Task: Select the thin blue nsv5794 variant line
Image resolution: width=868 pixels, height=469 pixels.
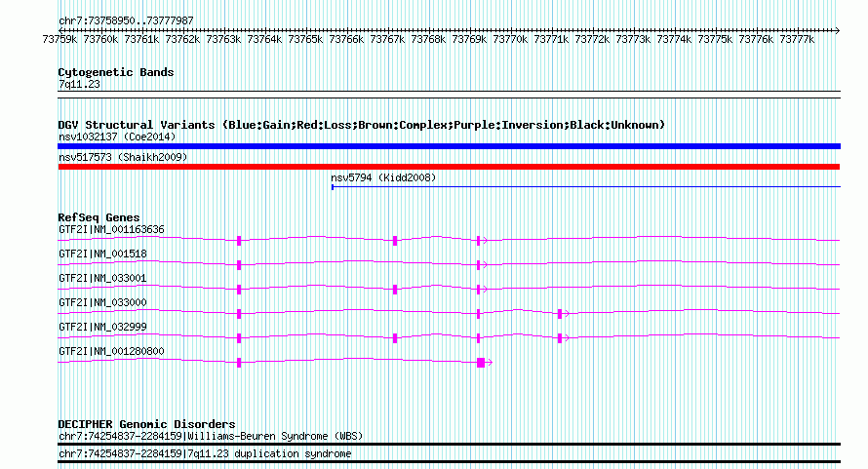Action: click(x=586, y=187)
